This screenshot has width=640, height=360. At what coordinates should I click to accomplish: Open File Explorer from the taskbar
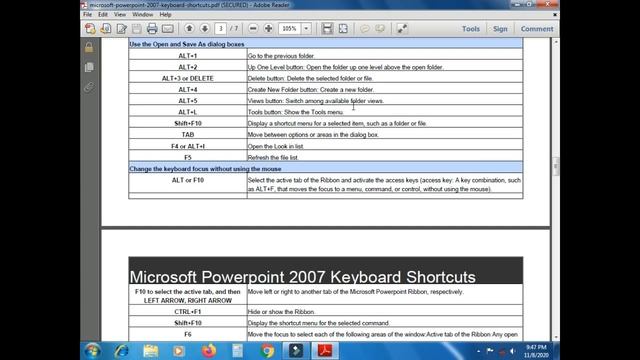(151, 351)
